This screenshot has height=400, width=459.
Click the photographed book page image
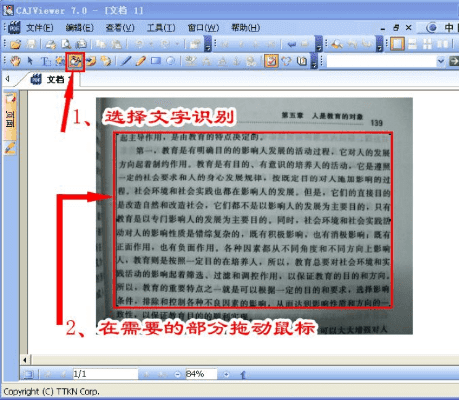[x=254, y=216]
